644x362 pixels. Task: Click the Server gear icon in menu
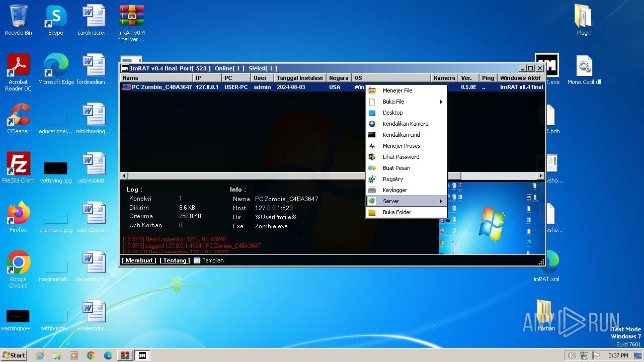(372, 201)
